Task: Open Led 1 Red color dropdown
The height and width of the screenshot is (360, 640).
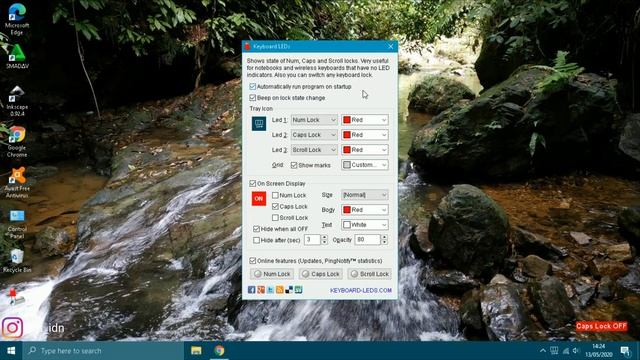Action: (364, 120)
